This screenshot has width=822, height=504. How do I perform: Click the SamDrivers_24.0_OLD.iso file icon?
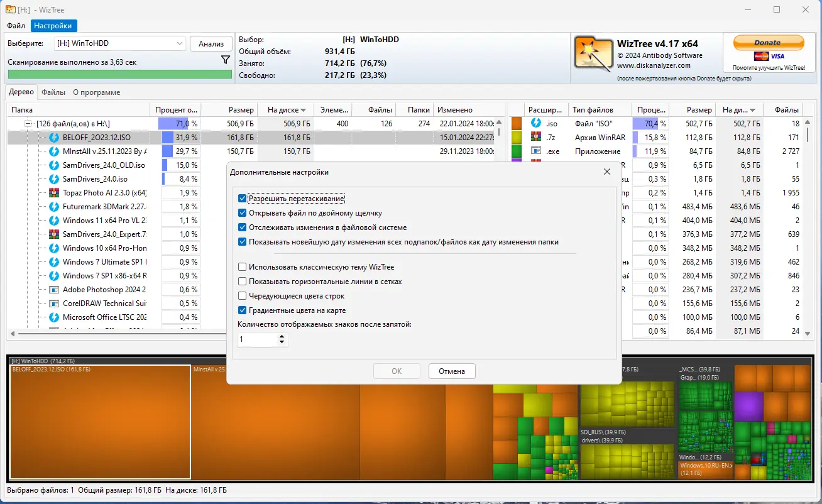click(54, 165)
